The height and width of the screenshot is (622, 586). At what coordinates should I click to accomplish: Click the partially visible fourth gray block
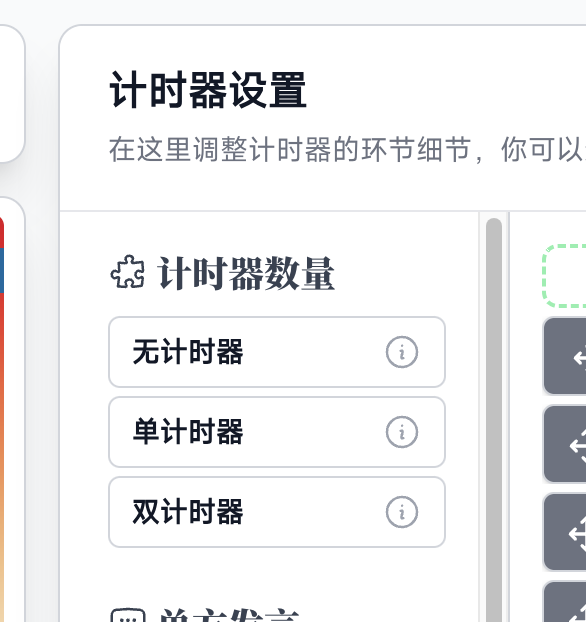point(565,601)
